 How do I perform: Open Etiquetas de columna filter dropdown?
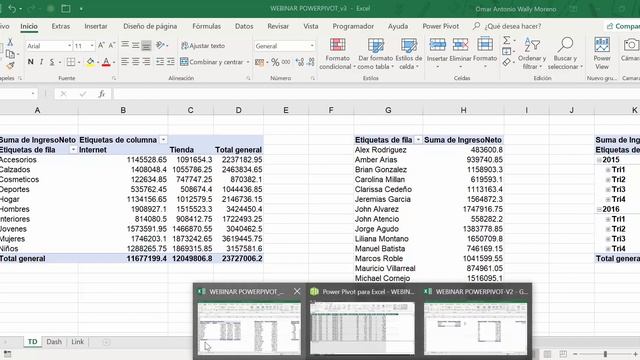(x=163, y=140)
